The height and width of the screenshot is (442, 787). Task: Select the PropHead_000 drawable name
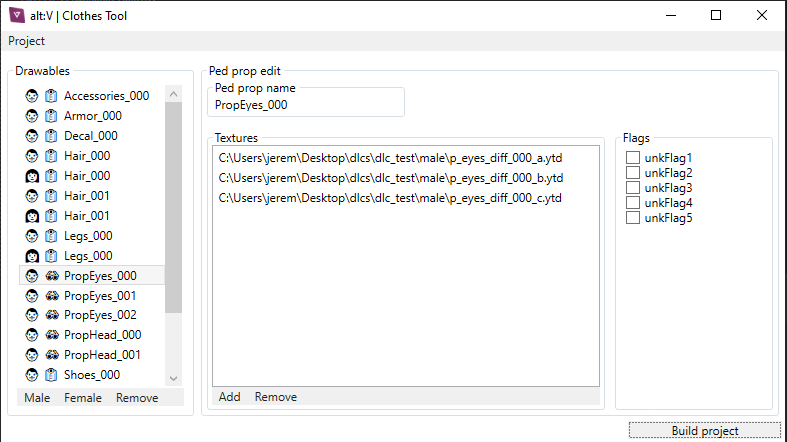[102, 335]
